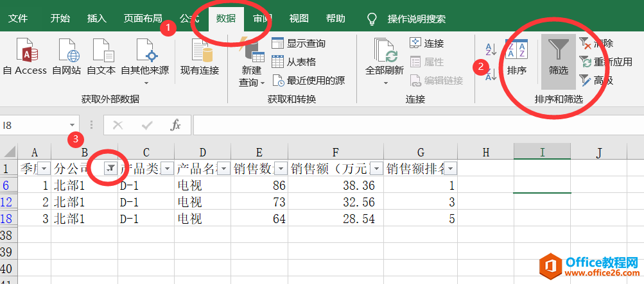Click the 最近使用的源 button
The height and width of the screenshot is (284, 644).
308,80
